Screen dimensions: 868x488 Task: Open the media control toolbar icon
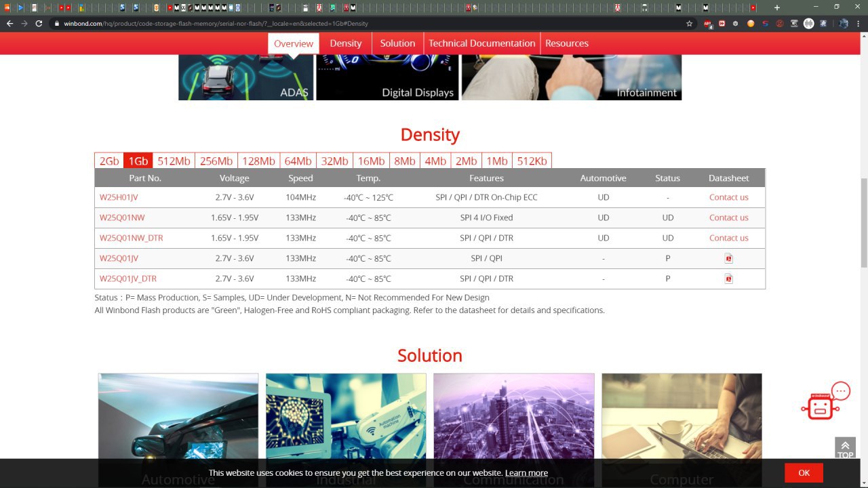pos(794,23)
